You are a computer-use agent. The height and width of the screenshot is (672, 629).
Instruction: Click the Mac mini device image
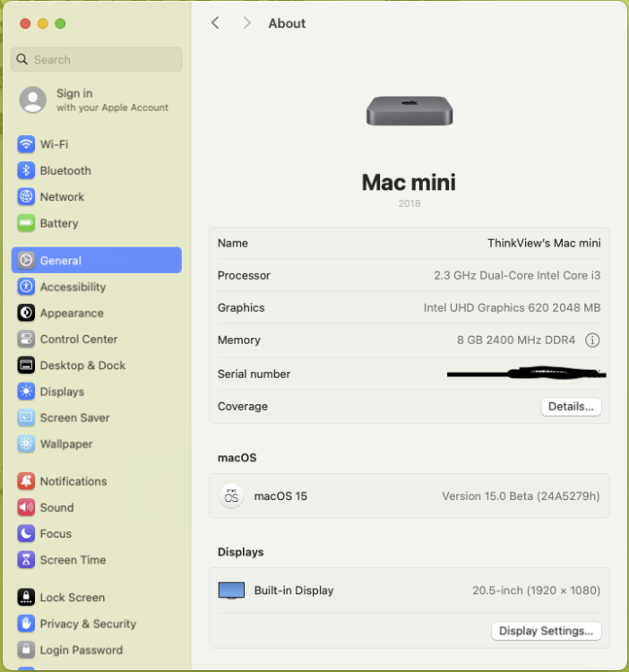tap(409, 110)
